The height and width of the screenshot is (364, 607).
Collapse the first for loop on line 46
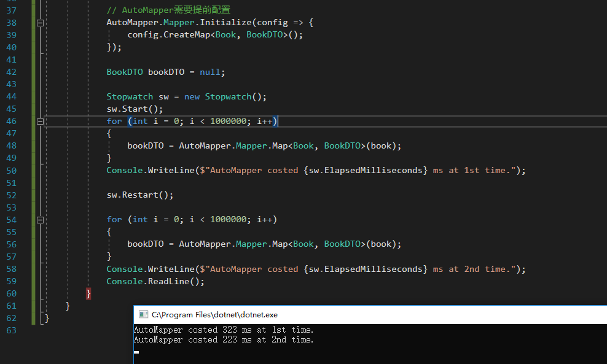[40, 122]
